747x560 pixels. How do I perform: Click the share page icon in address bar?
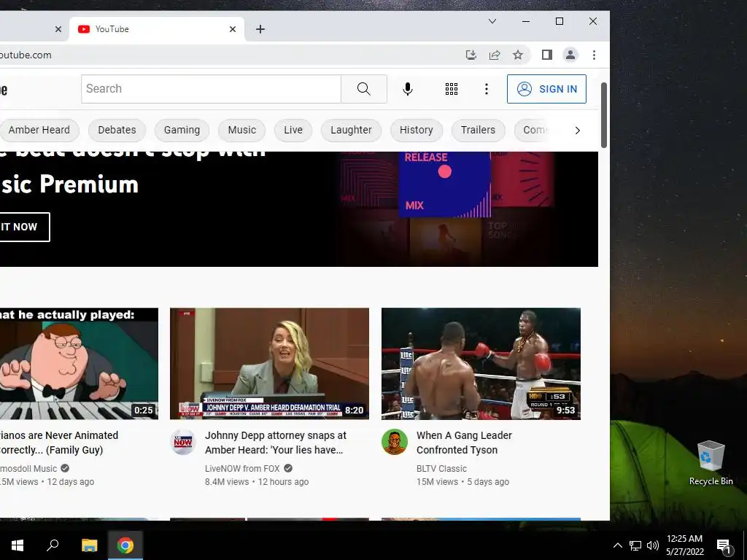point(495,55)
